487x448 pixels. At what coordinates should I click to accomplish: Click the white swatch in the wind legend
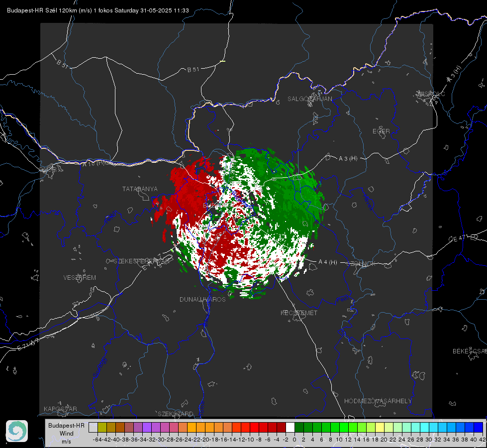(x=290, y=427)
